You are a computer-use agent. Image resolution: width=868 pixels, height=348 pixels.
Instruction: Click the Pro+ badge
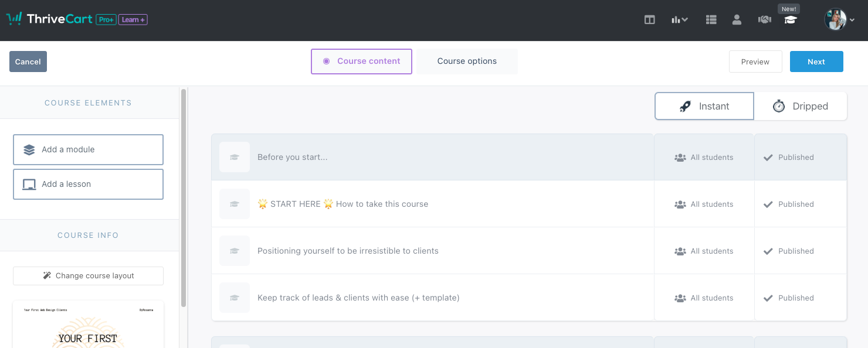106,19
